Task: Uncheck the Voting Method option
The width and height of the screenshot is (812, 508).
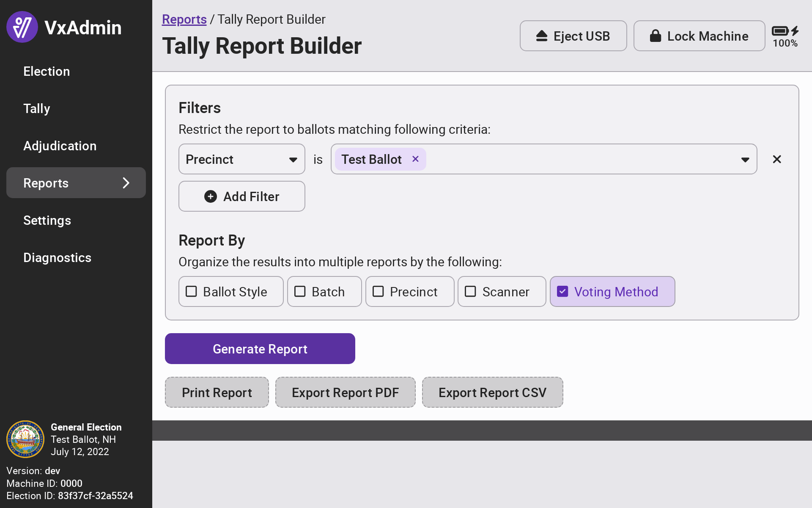Action: pos(562,292)
